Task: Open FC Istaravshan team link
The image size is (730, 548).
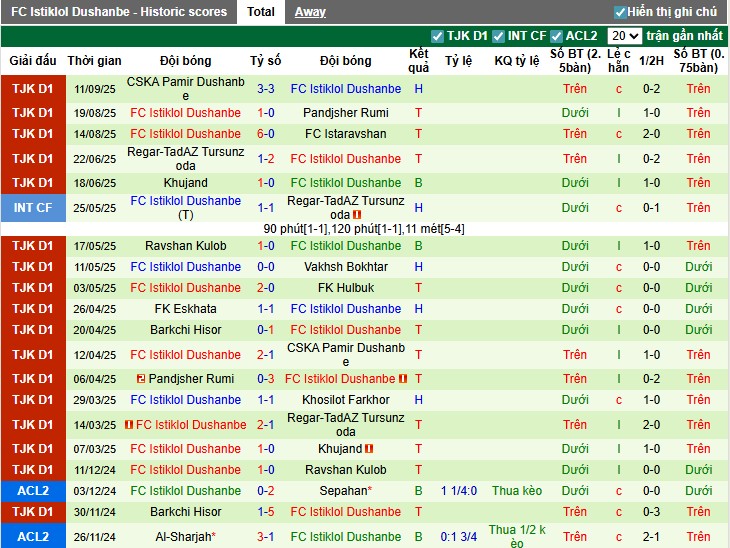Action: coord(345,134)
